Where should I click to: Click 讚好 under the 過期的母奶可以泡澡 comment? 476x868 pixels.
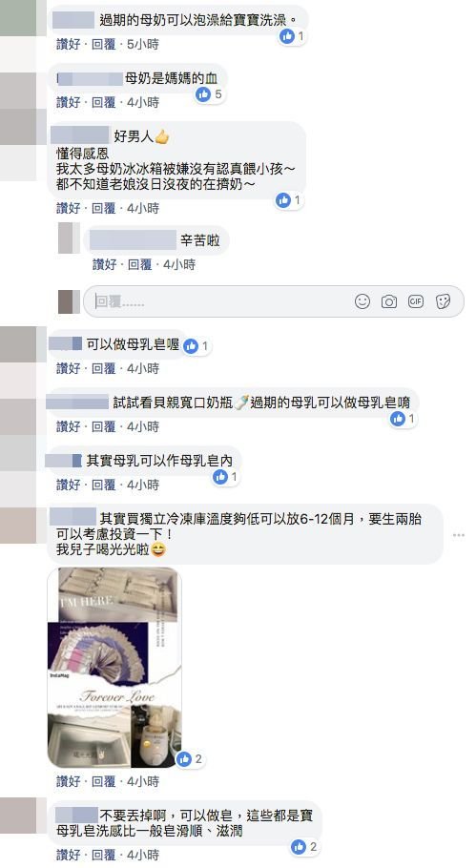(68, 44)
